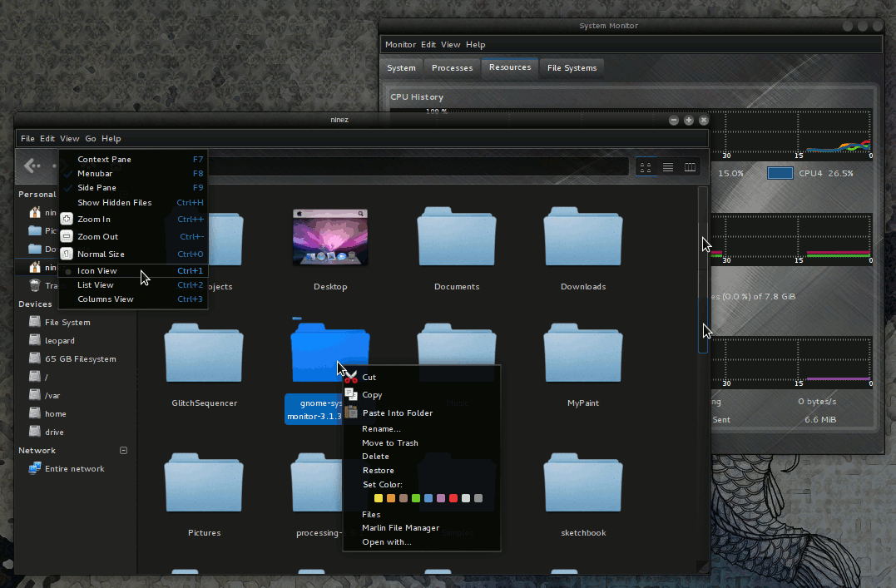Switch to Processes tab in System Monitor
The height and width of the screenshot is (588, 896).
pos(452,67)
